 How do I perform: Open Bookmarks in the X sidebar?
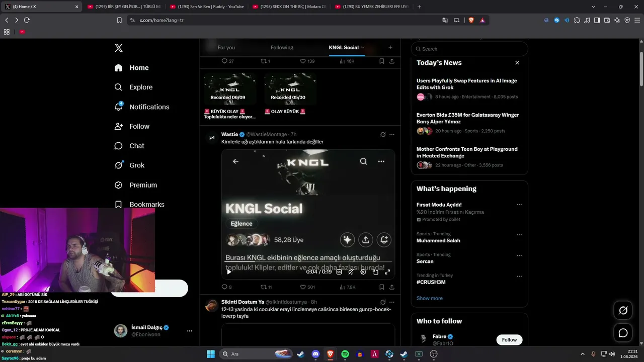pyautogui.click(x=139, y=205)
